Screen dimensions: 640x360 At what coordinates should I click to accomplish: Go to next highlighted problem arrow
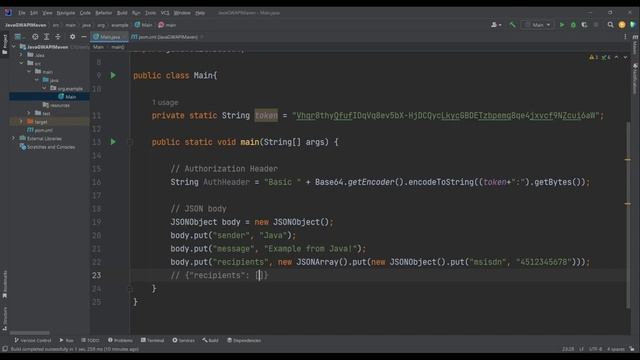(x=625, y=58)
